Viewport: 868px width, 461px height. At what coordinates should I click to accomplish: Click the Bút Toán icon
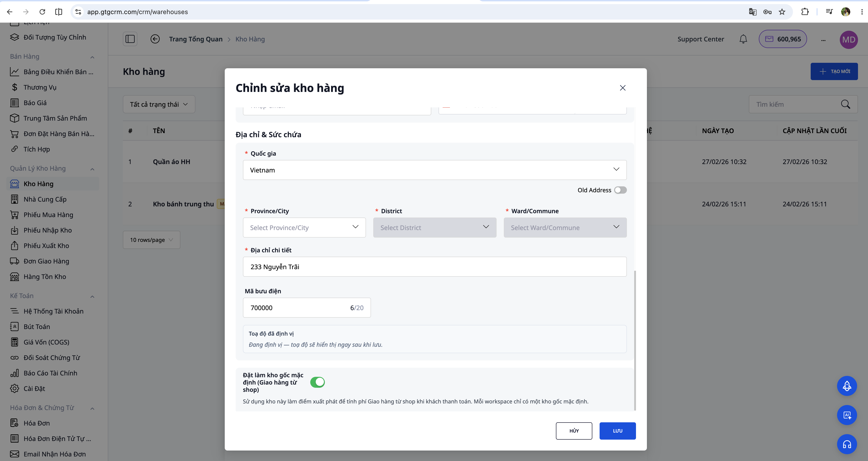click(x=15, y=327)
